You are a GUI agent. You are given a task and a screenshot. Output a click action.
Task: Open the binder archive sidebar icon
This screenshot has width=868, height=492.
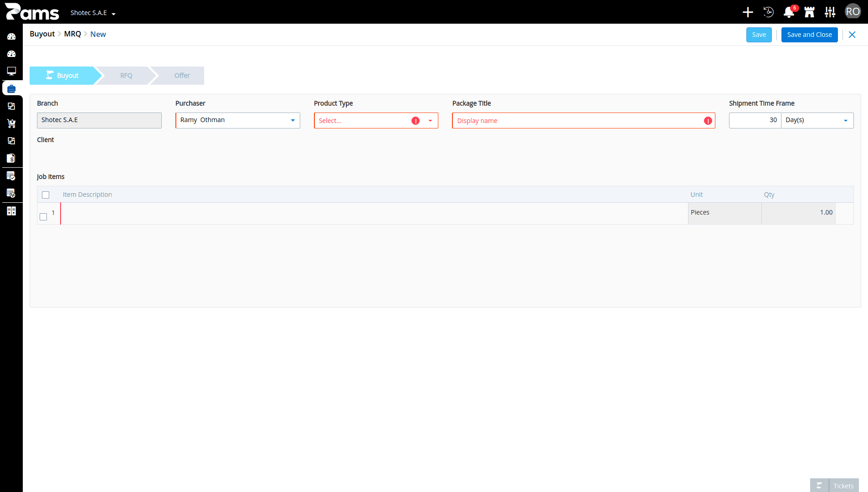coord(11,211)
